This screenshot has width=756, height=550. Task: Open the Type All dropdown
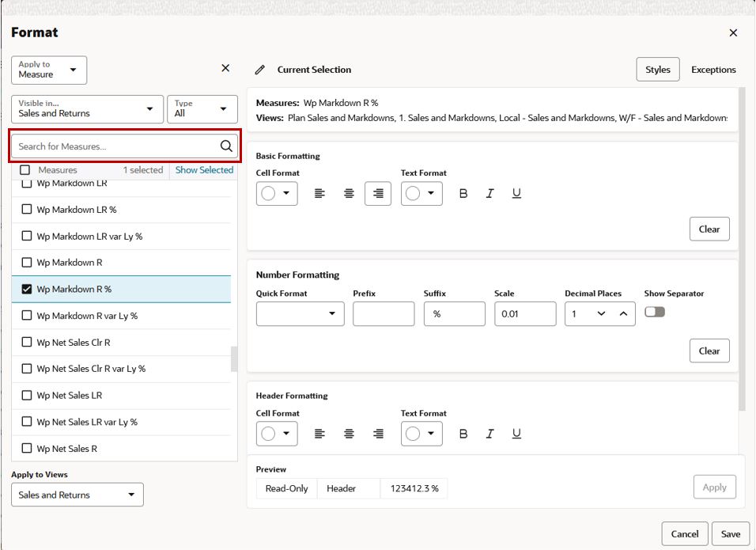(x=202, y=109)
